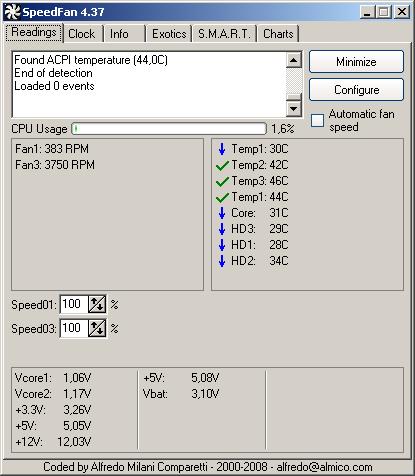The width and height of the screenshot is (415, 476).
Task: Open the Charts tab
Action: point(278,34)
